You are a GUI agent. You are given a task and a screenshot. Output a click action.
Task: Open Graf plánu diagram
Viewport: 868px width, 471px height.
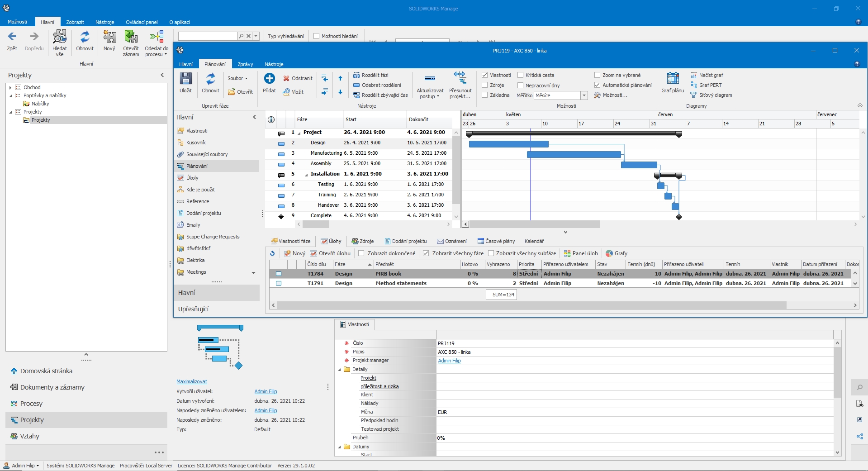coord(673,83)
